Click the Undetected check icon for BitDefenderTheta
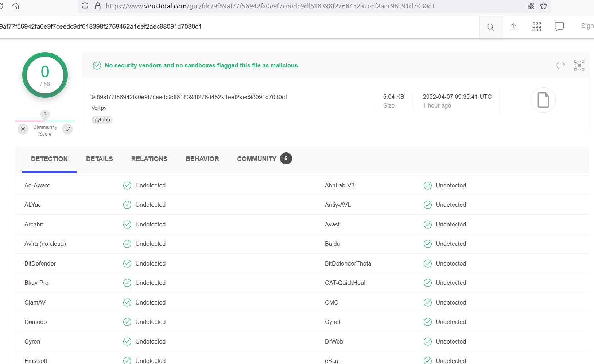Viewport: 594px width, 364px height. (x=428, y=263)
